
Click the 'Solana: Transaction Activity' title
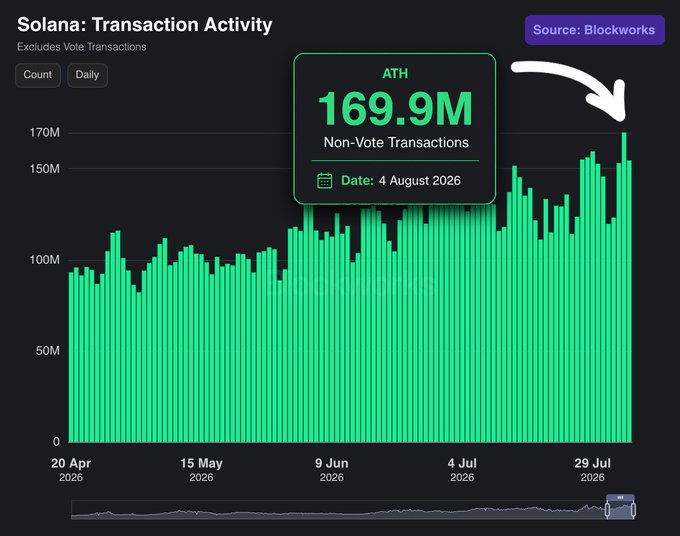click(x=145, y=25)
